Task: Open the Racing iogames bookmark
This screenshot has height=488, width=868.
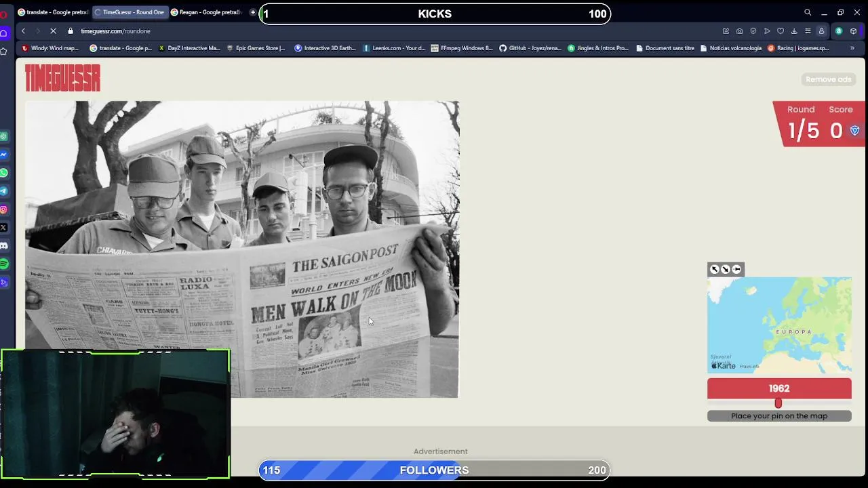Action: [x=798, y=48]
